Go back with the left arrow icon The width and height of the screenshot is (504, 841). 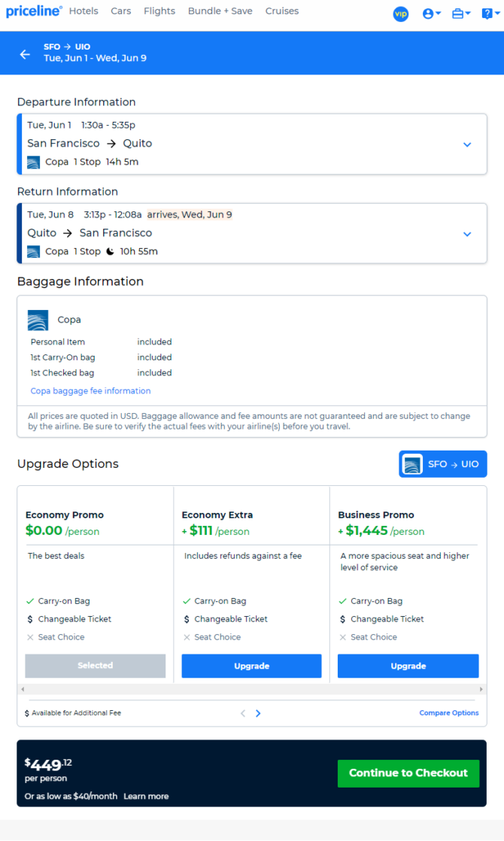coord(25,54)
